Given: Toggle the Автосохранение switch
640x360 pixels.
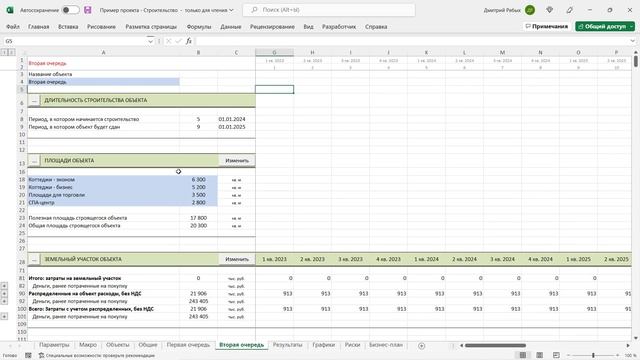Looking at the screenshot, I should pyautogui.click(x=70, y=10).
